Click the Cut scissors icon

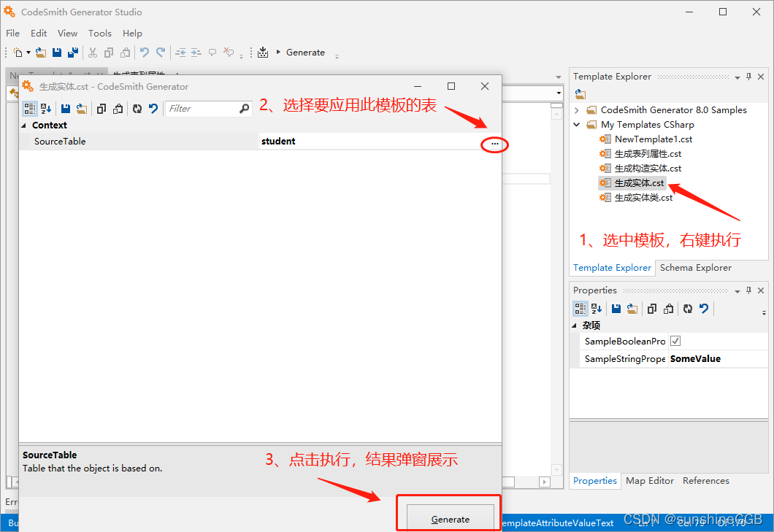tap(92, 53)
